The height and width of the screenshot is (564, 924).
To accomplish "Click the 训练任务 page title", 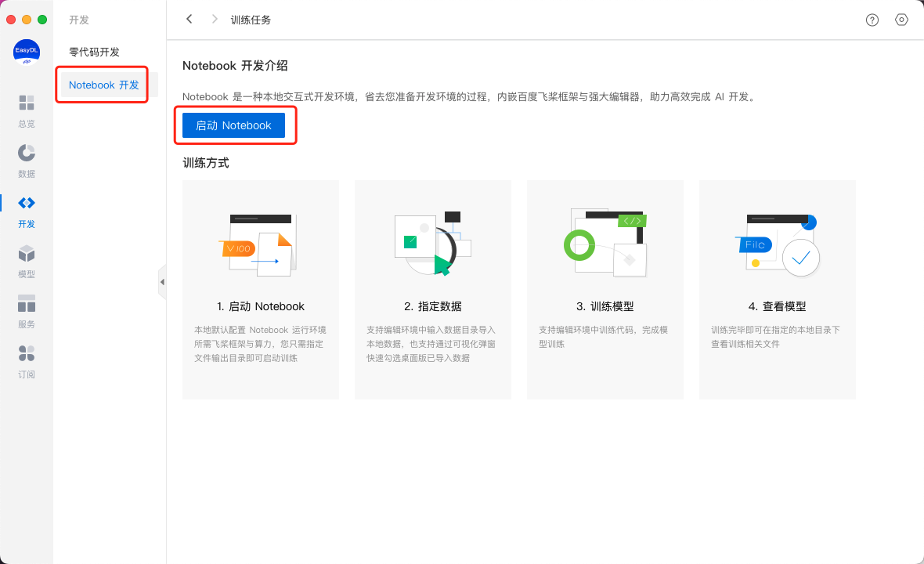I will click(251, 20).
